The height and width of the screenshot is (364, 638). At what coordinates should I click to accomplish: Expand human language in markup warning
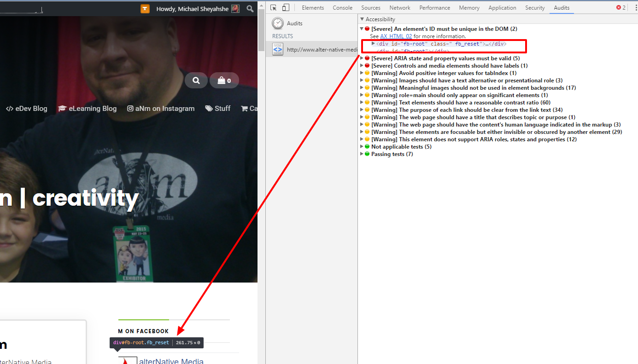(x=362, y=125)
